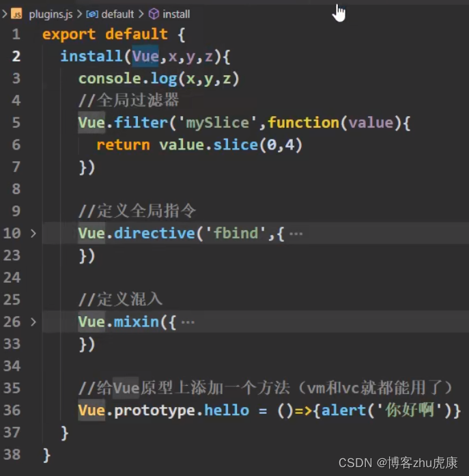Click the 'fbind' string

pyautogui.click(x=236, y=233)
